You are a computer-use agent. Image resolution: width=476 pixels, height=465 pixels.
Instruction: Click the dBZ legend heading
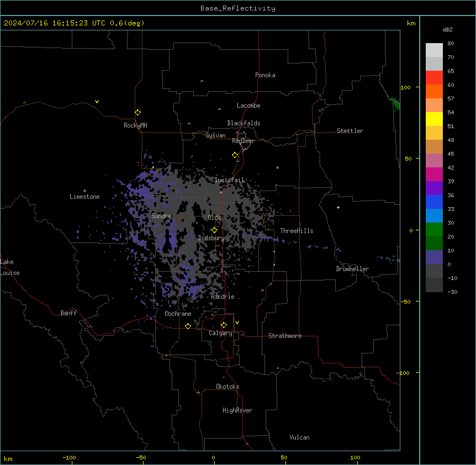[x=447, y=30]
